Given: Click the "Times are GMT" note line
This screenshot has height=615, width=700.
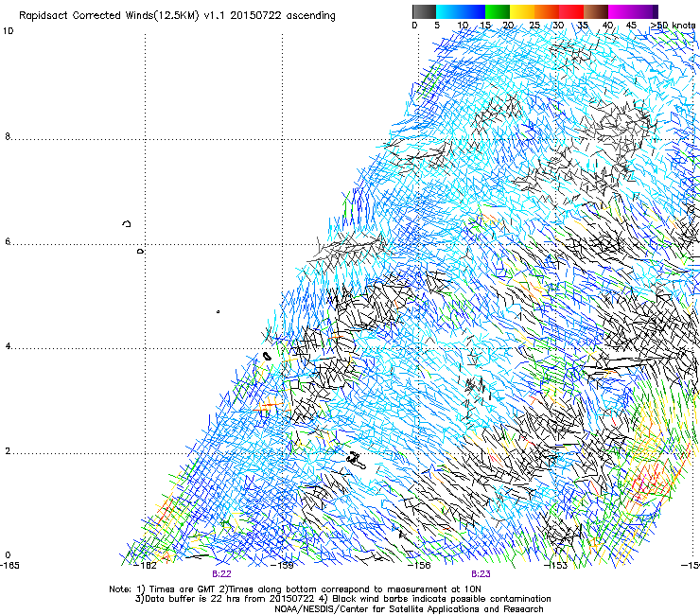Looking at the screenshot, I should coord(295,589).
